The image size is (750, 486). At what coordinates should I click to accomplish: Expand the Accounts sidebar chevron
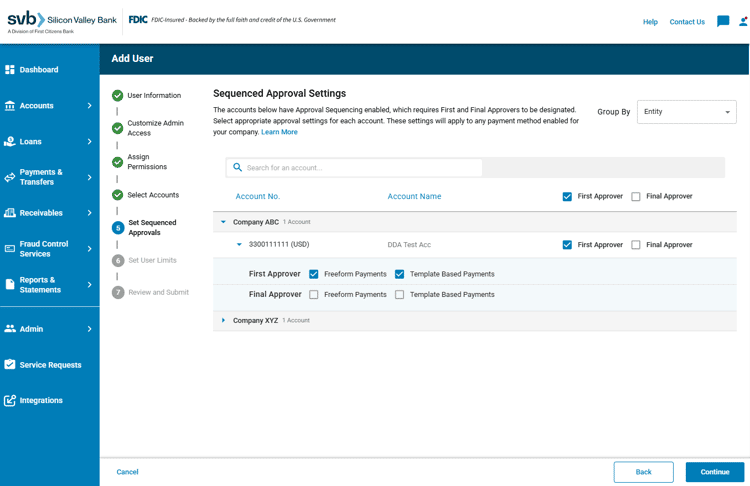(89, 106)
